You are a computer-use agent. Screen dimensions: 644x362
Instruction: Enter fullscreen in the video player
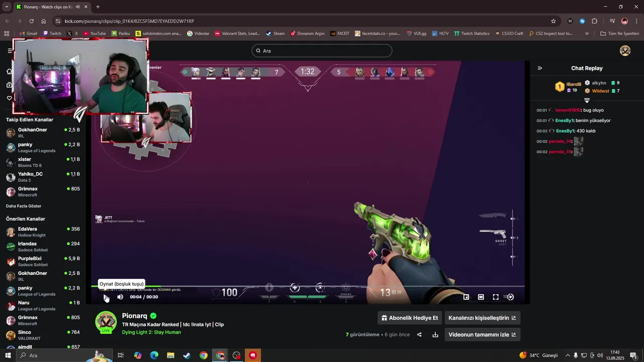(496, 297)
